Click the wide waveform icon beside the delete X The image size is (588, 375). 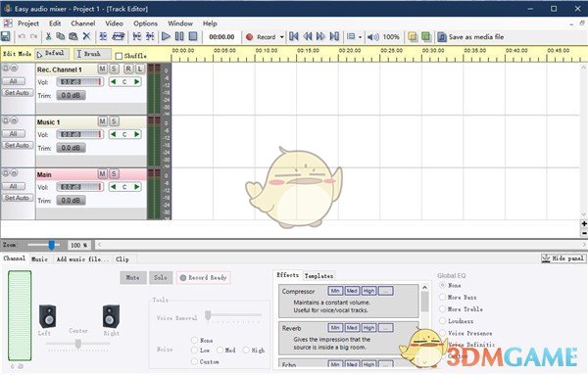click(x=119, y=36)
